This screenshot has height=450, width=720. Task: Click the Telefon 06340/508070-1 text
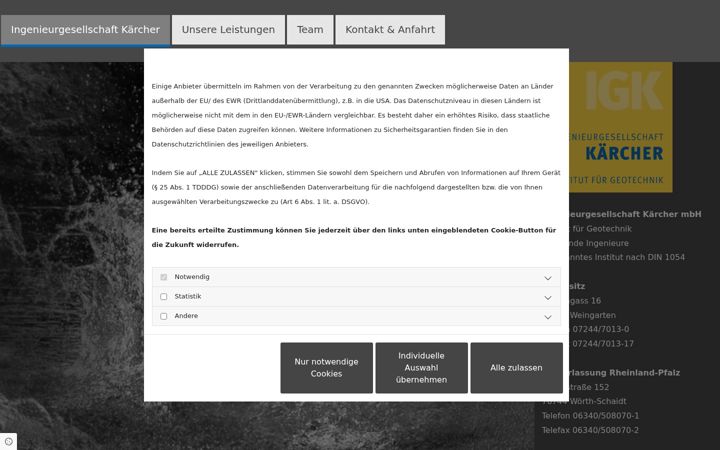(590, 416)
